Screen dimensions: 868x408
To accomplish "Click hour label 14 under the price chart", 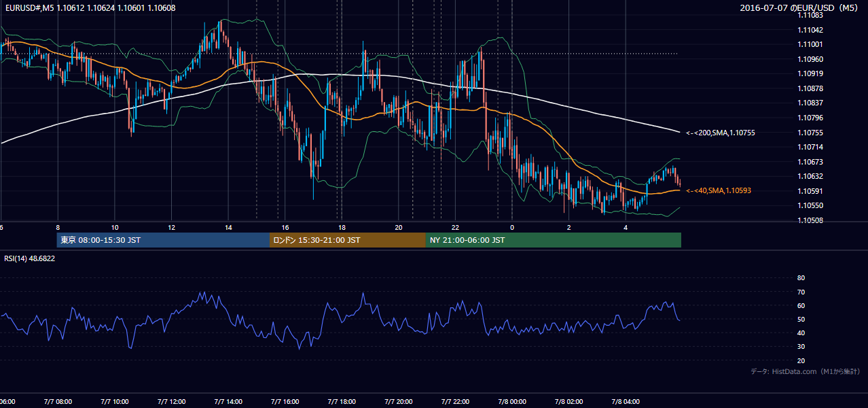I will tap(228, 228).
